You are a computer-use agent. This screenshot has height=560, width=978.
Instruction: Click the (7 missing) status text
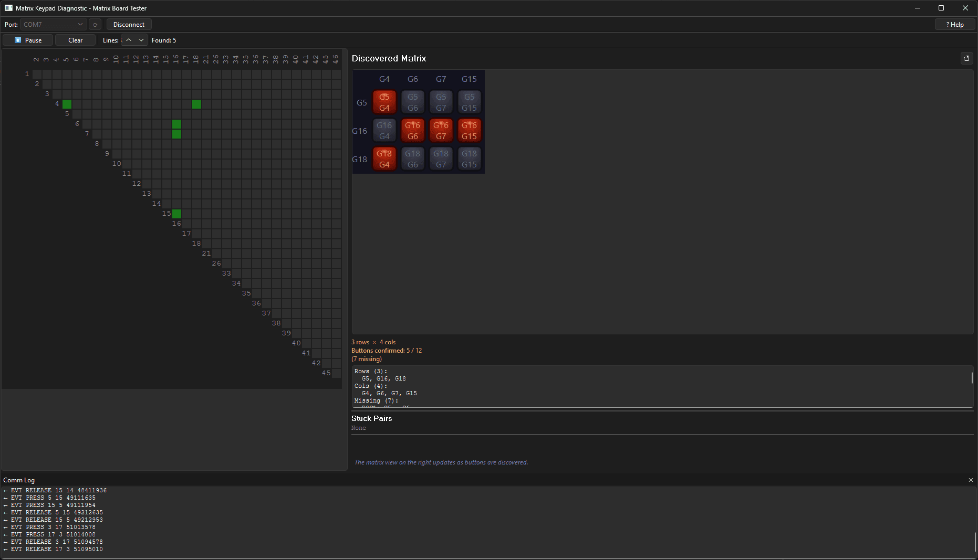(x=367, y=359)
